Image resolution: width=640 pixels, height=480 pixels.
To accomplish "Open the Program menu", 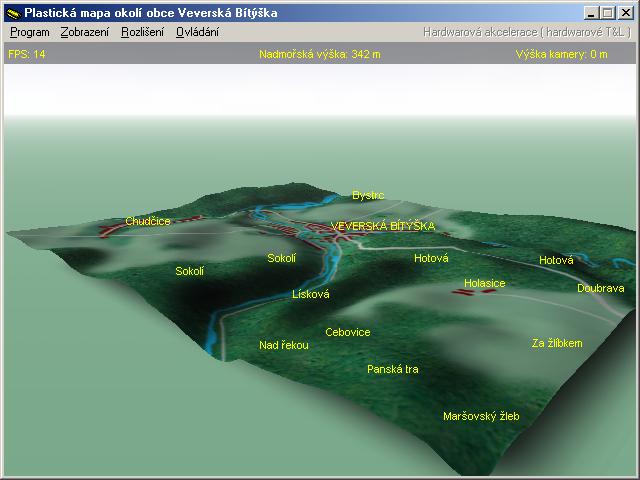I will click(x=29, y=32).
